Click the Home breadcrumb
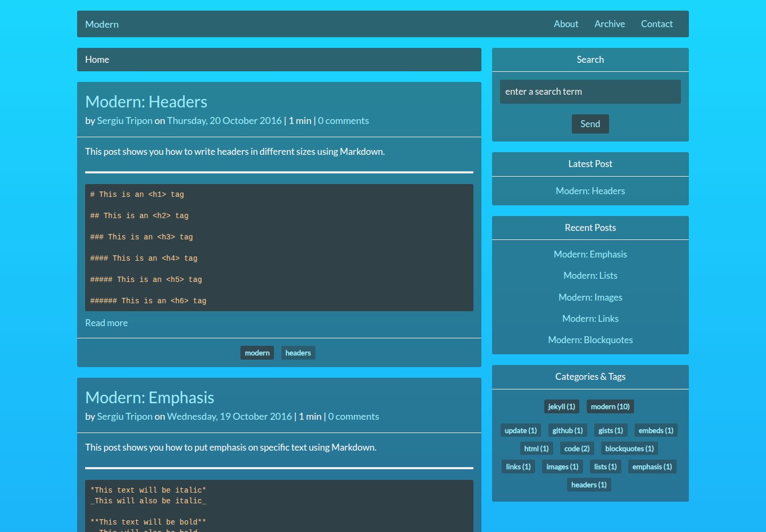The image size is (766, 532). pos(97,60)
